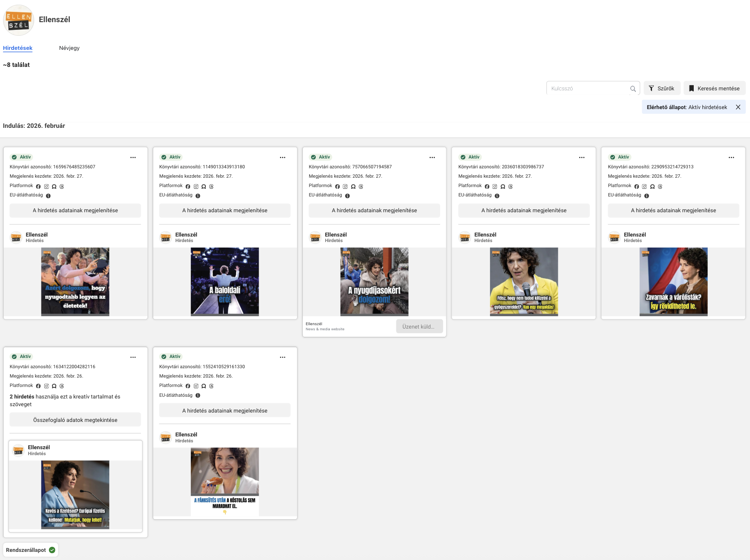The image size is (750, 560).
Task: Type in the Kulcsszó search field
Action: (588, 88)
